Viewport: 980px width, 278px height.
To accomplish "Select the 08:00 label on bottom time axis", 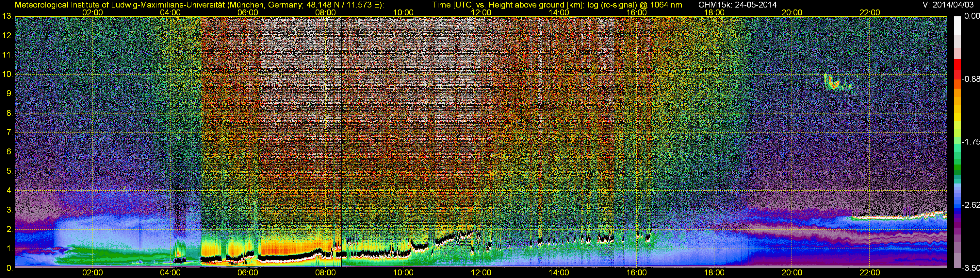I will (325, 273).
